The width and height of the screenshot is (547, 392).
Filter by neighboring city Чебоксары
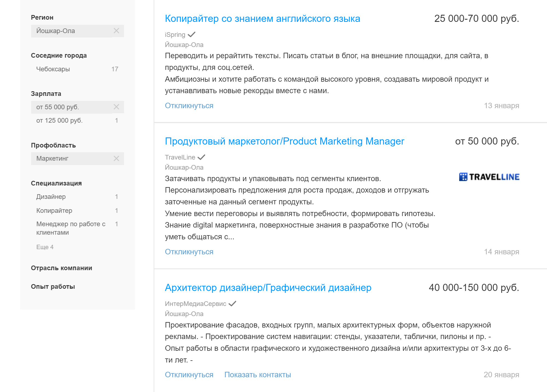[77, 69]
